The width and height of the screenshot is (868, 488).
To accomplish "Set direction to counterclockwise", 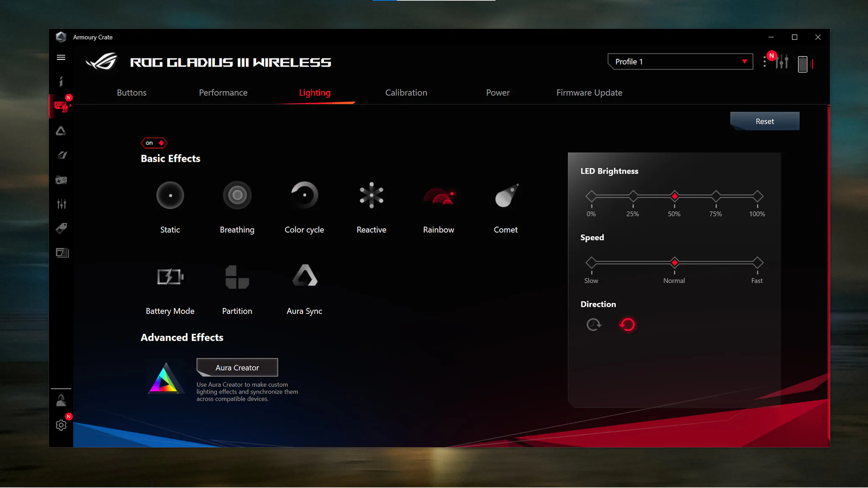I will (627, 324).
